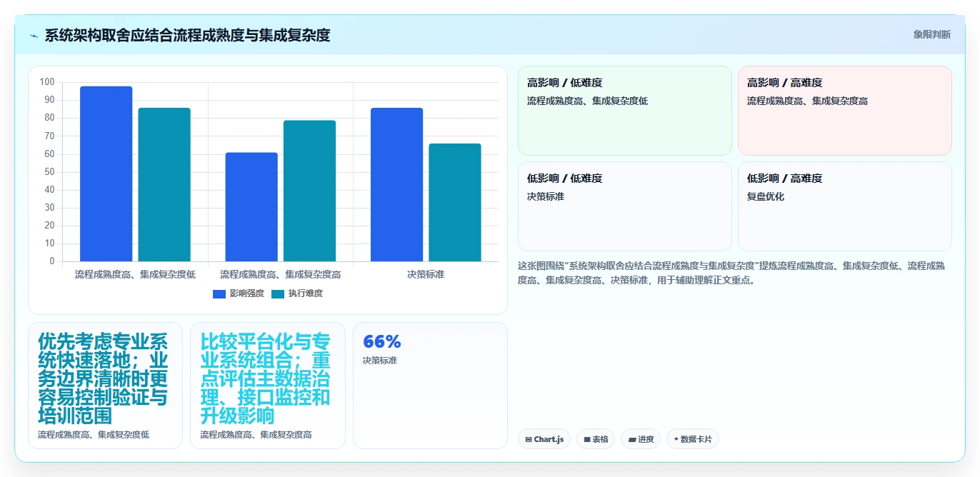
Task: Click the 决策标准 label under 66%
Action: click(379, 361)
